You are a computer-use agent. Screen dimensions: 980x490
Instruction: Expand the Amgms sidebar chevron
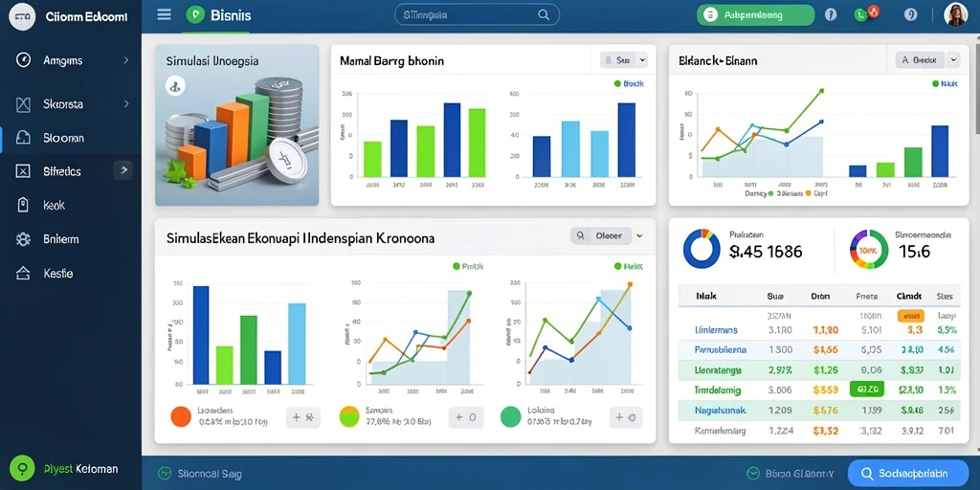(x=126, y=60)
